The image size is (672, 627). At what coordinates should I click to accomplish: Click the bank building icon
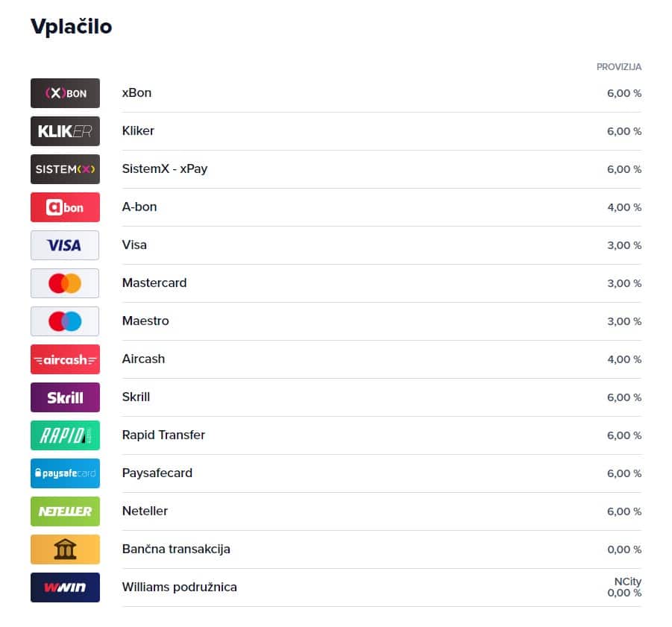point(65,549)
